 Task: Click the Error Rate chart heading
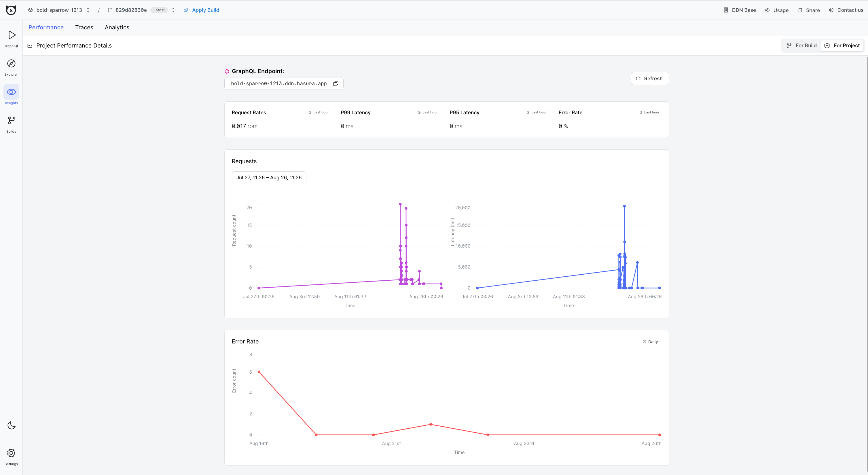tap(245, 342)
